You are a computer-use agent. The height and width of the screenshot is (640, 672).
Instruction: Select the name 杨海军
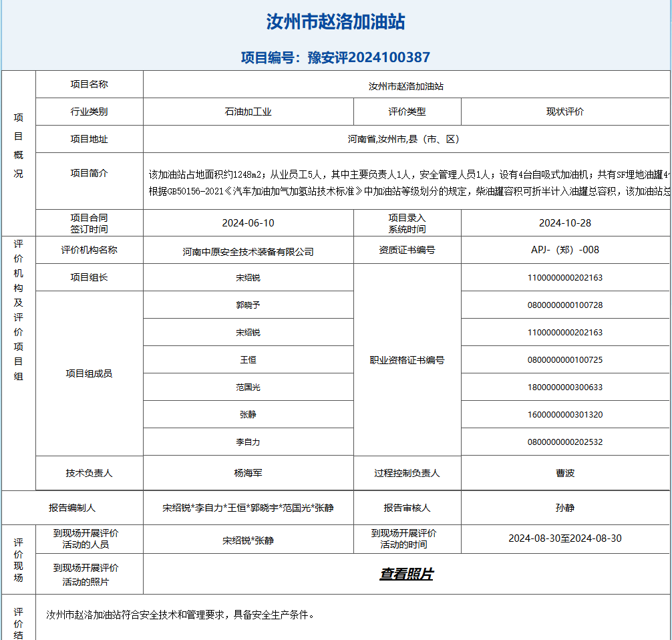pos(248,473)
